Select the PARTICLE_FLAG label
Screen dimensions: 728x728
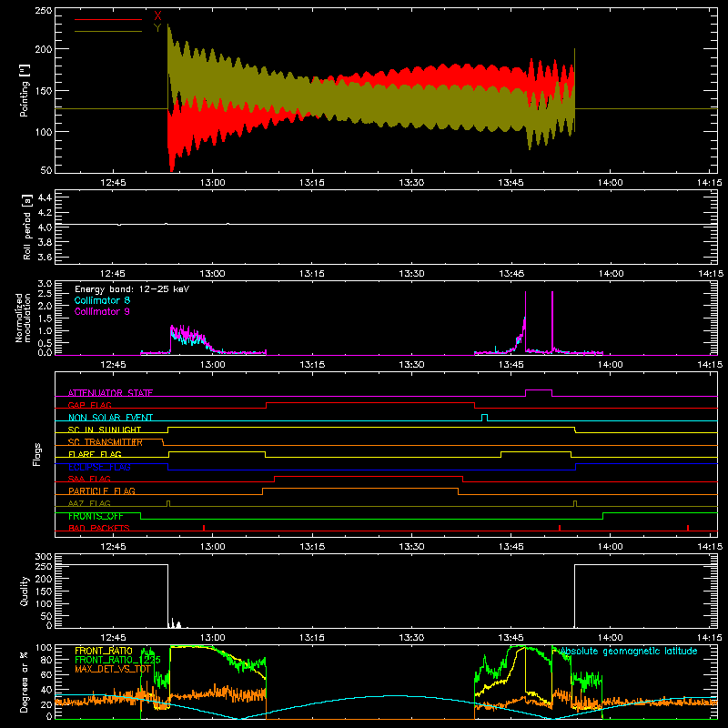(x=102, y=490)
